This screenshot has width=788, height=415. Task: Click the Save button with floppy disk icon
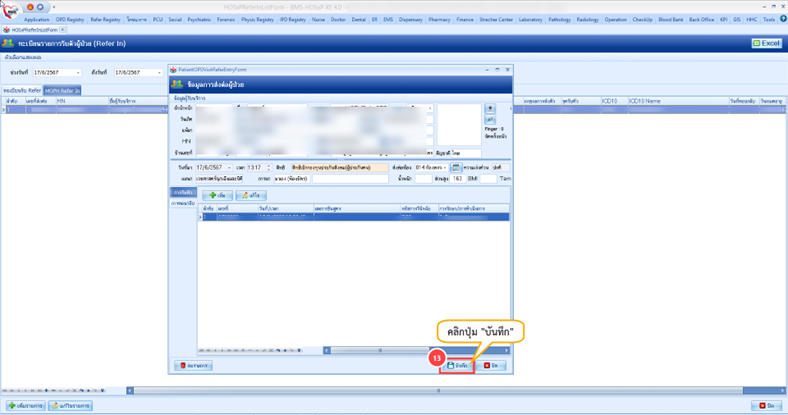[457, 366]
